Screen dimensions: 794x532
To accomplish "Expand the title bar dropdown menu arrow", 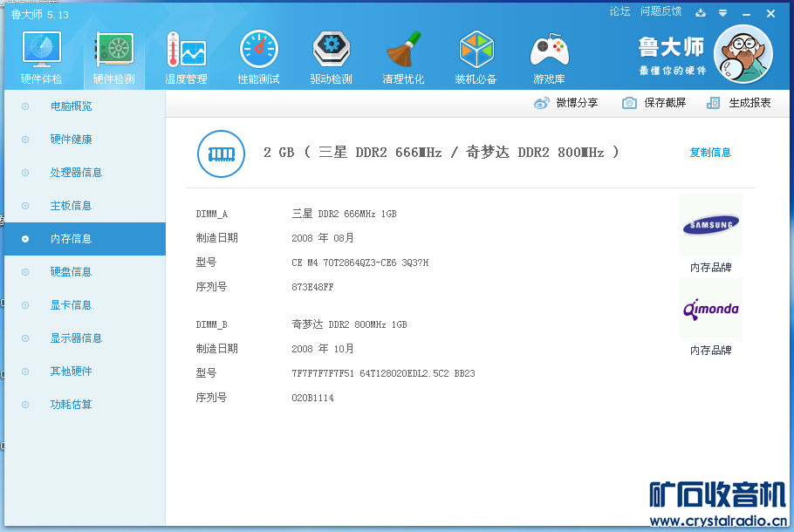I will coord(722,13).
